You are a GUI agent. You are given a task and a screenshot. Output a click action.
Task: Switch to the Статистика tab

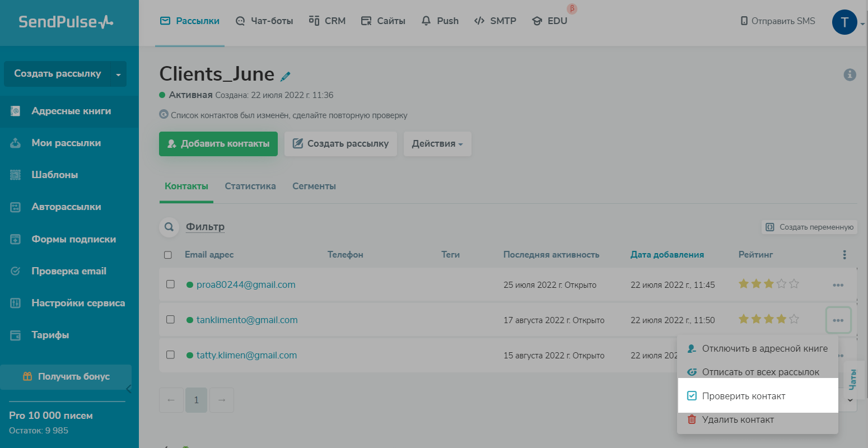pos(250,186)
